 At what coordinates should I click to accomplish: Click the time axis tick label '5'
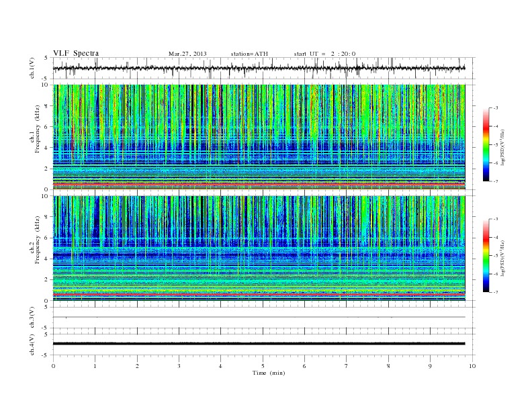pyautogui.click(x=263, y=366)
